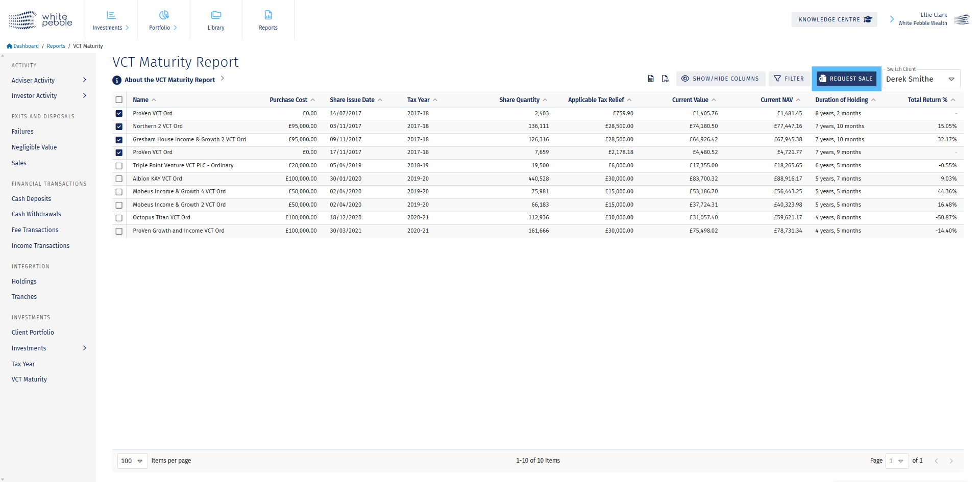Viewport: 980px width, 482px height.
Task: Go to next page arrow in pagination
Action: [x=951, y=461]
